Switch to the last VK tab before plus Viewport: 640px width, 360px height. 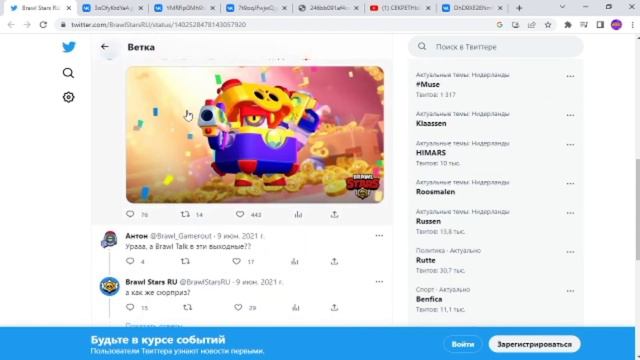(x=473, y=8)
